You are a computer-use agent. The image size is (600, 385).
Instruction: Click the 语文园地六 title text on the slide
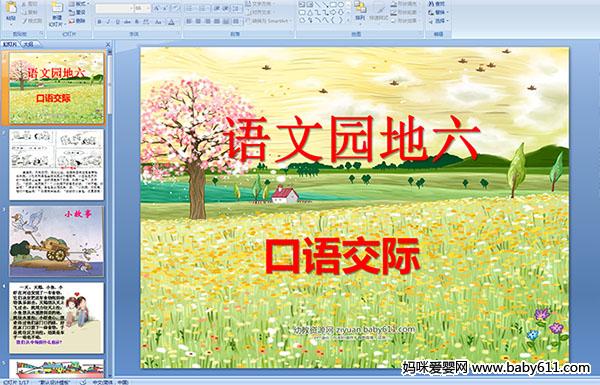352,139
